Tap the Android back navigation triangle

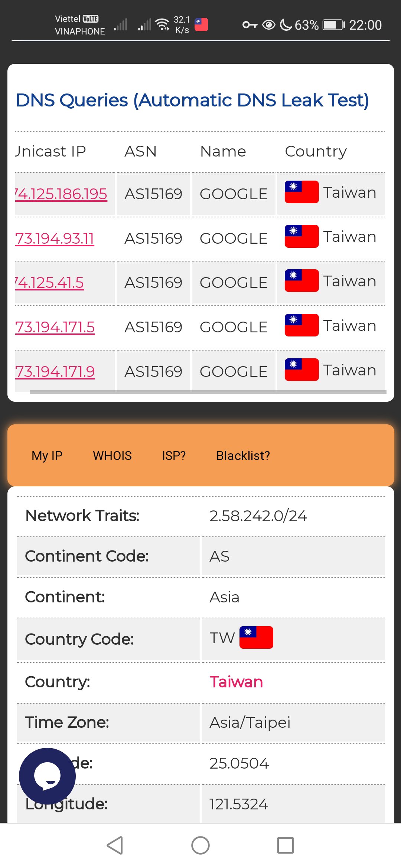click(x=115, y=845)
